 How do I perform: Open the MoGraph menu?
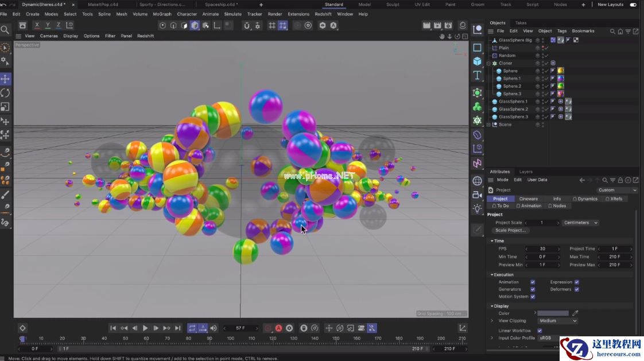[162, 14]
